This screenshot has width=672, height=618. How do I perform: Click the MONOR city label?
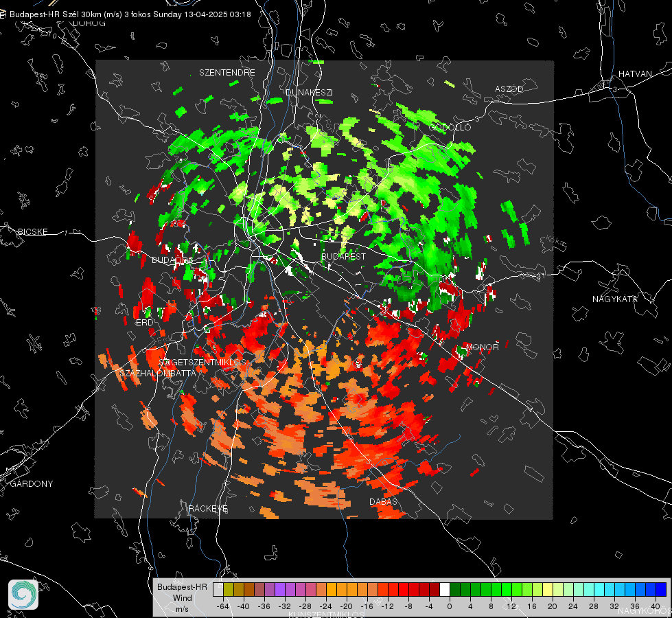pyautogui.click(x=483, y=347)
